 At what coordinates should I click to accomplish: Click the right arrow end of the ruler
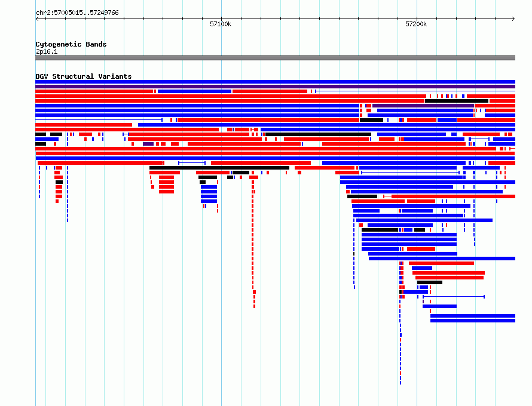513,19
